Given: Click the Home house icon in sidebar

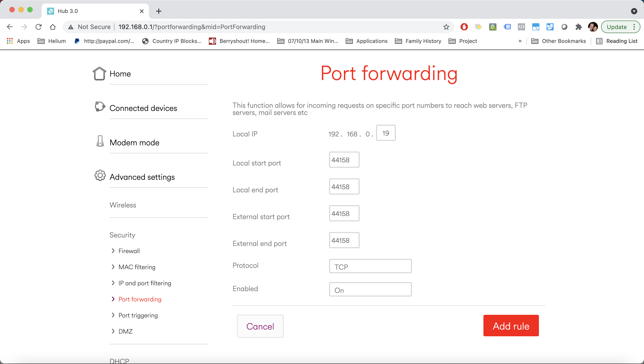Looking at the screenshot, I should [x=99, y=74].
